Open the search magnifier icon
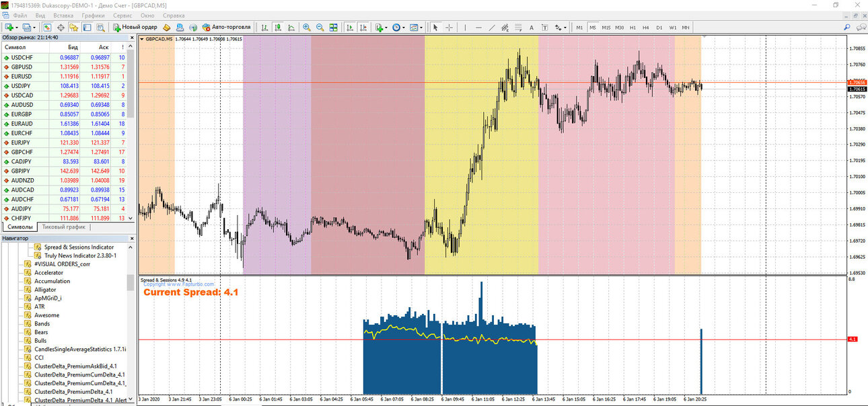This screenshot has width=868, height=406. pos(846,27)
